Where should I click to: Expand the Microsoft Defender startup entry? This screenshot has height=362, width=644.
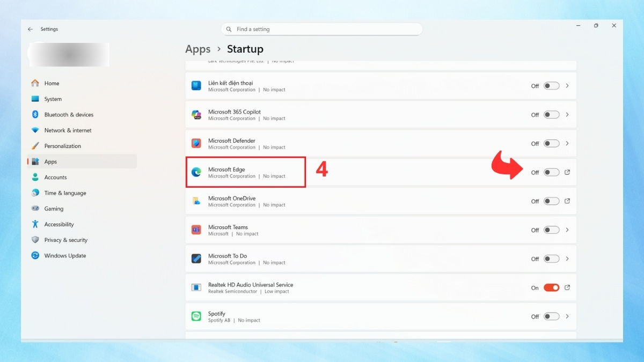tap(567, 143)
